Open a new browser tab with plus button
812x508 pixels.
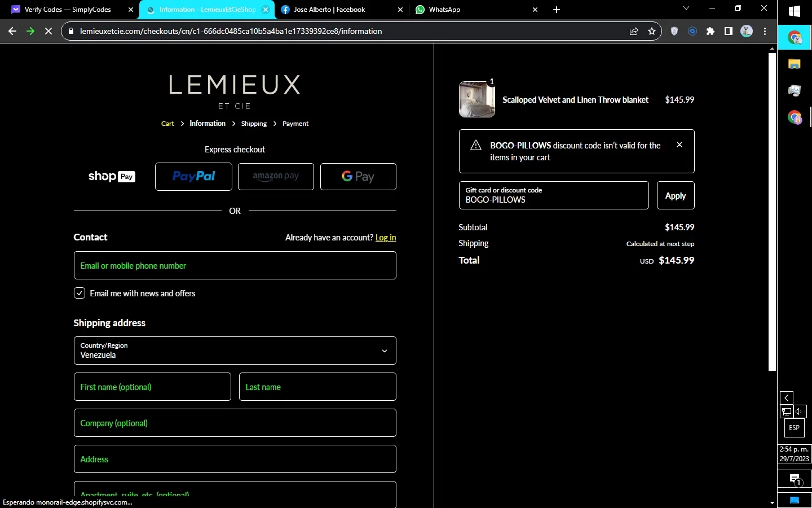pyautogui.click(x=557, y=10)
